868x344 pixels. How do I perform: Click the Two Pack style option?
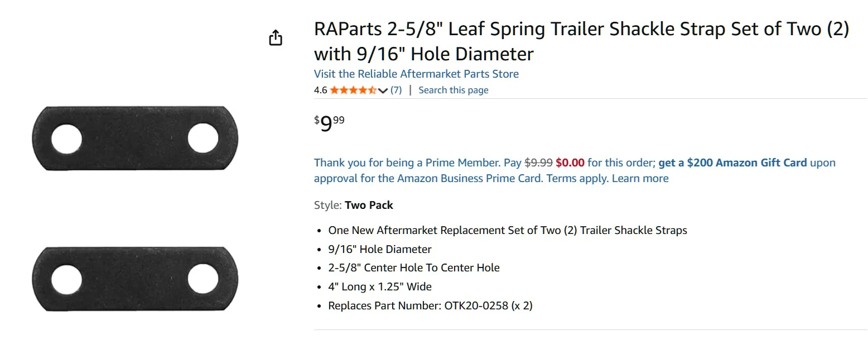369,205
